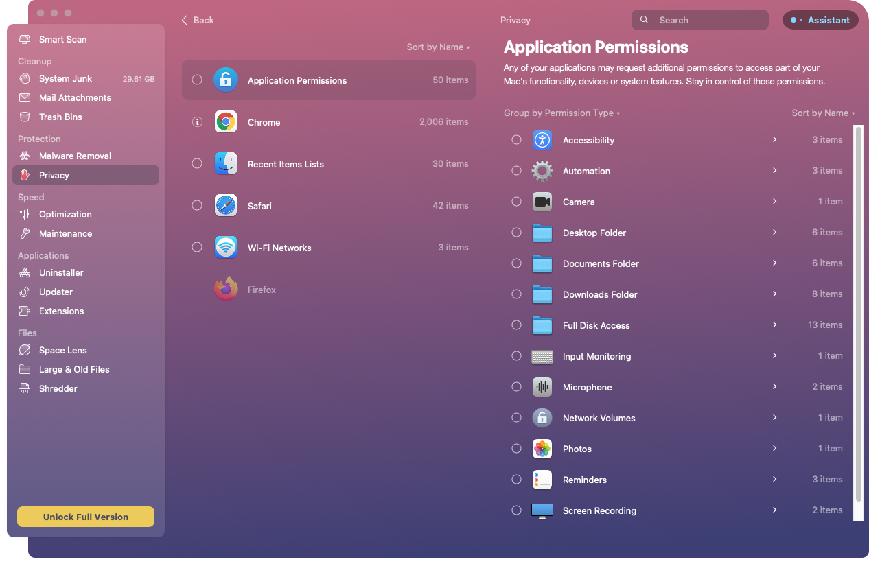Viewport: 869px width, 588px height.
Task: Click the Screen Recording monitor icon
Action: (x=542, y=511)
